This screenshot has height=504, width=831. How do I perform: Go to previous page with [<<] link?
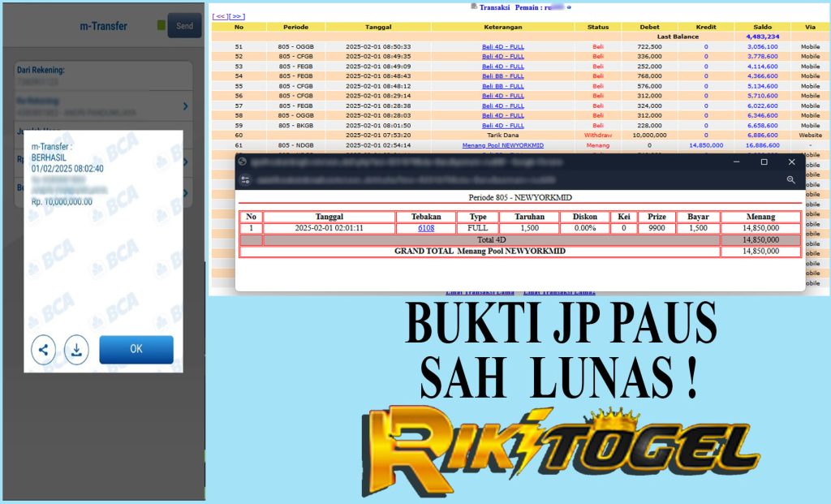[x=220, y=16]
